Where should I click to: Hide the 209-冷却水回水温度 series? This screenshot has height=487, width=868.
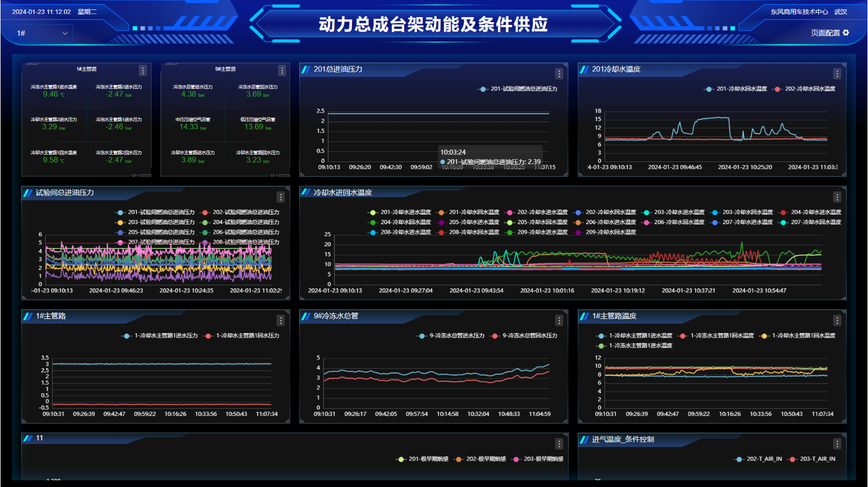click(x=605, y=232)
